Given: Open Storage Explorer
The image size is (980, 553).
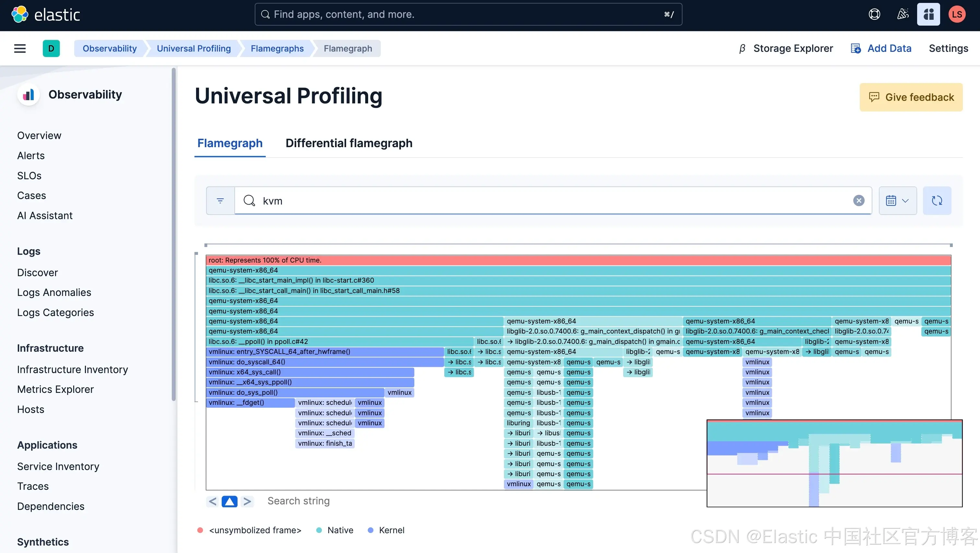Looking at the screenshot, I should (793, 48).
